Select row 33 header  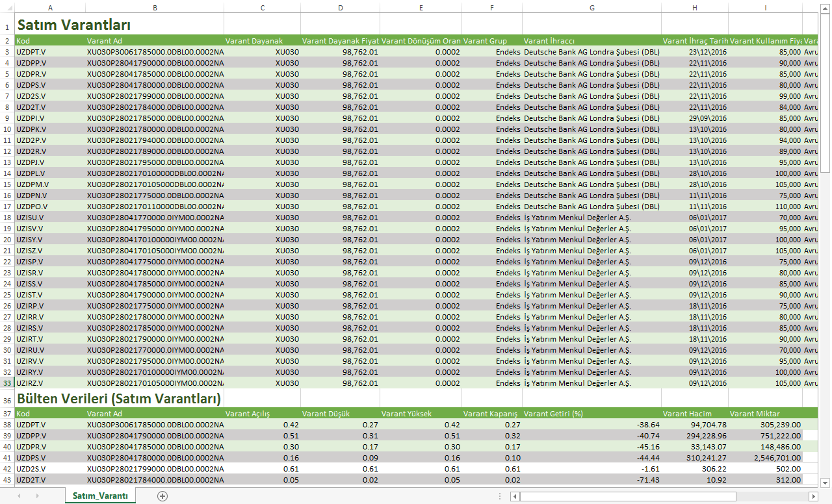click(x=7, y=383)
